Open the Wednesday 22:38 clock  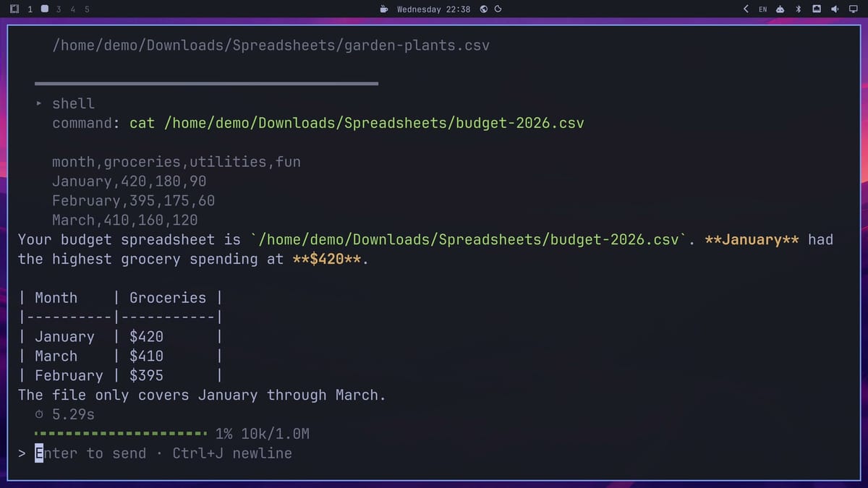click(x=433, y=9)
